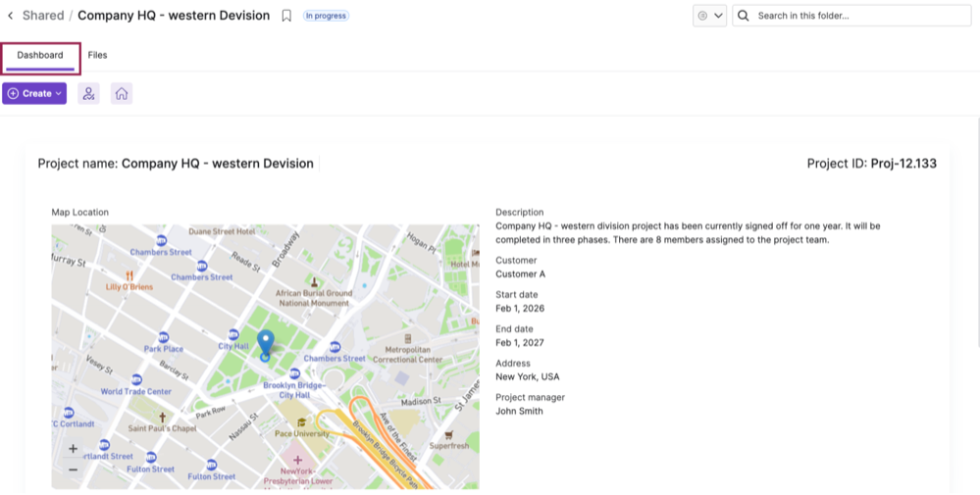Click the magnifying glass search icon
Screen dimensions: 980x495
[744, 16]
